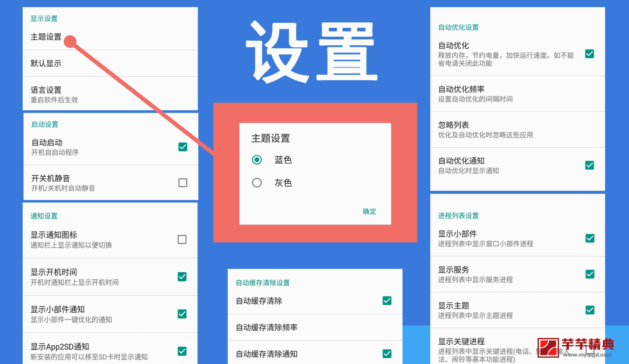Uncheck the 显示小部件通知 checkbox
This screenshot has height=364, width=629.
182,314
